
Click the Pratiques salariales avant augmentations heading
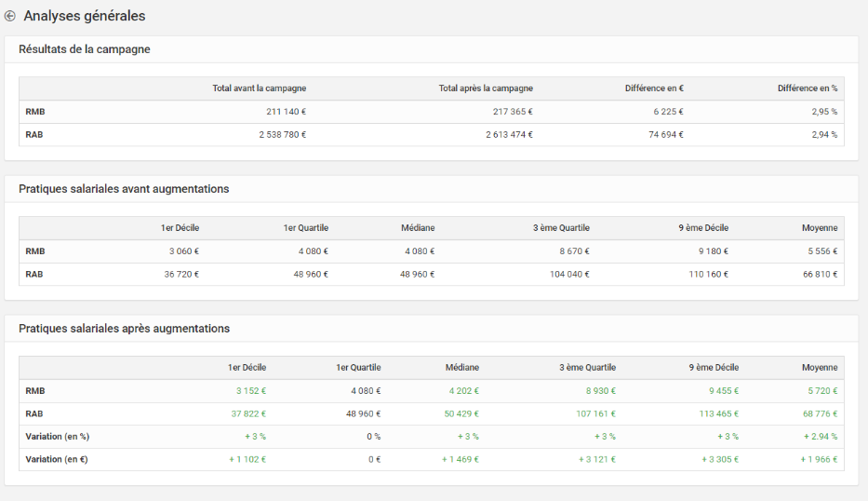click(x=124, y=189)
